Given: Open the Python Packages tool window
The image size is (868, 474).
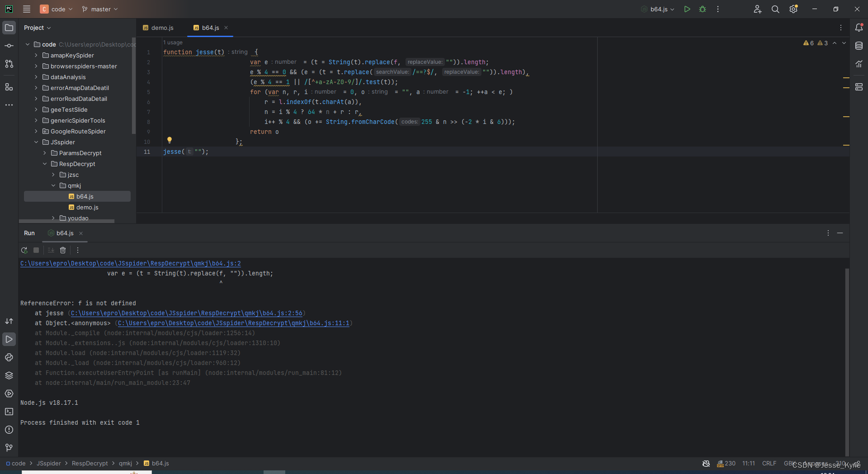Looking at the screenshot, I should [x=9, y=375].
